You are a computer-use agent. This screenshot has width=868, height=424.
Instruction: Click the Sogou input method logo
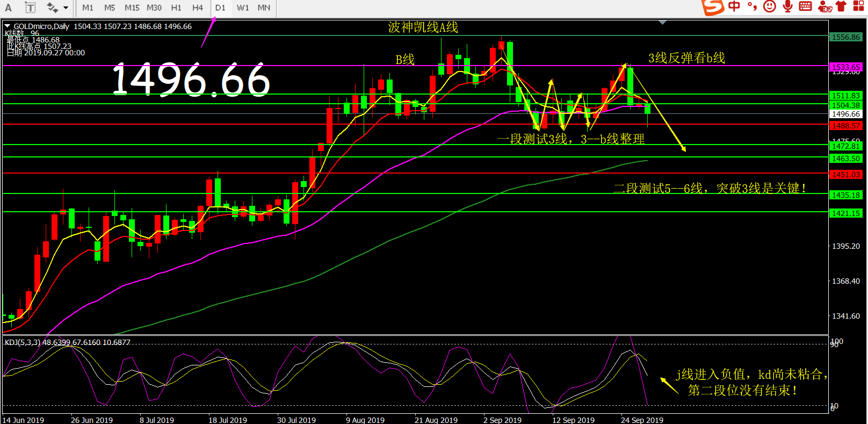coord(713,7)
